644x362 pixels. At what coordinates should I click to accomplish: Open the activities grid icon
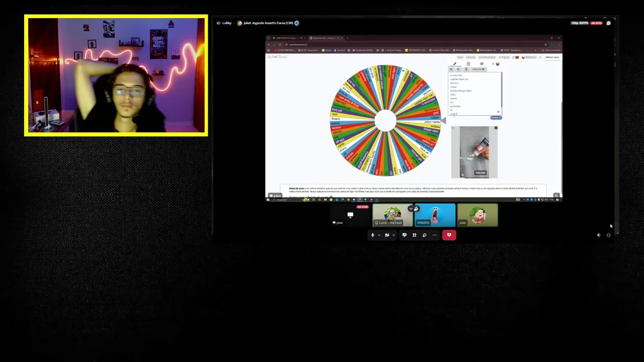pyautogui.click(x=415, y=235)
